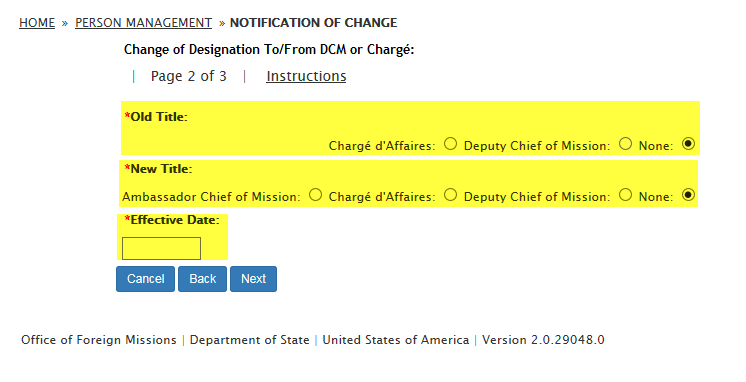Click the NOTIFICATION OF CHANGE breadcrumb text

(314, 23)
